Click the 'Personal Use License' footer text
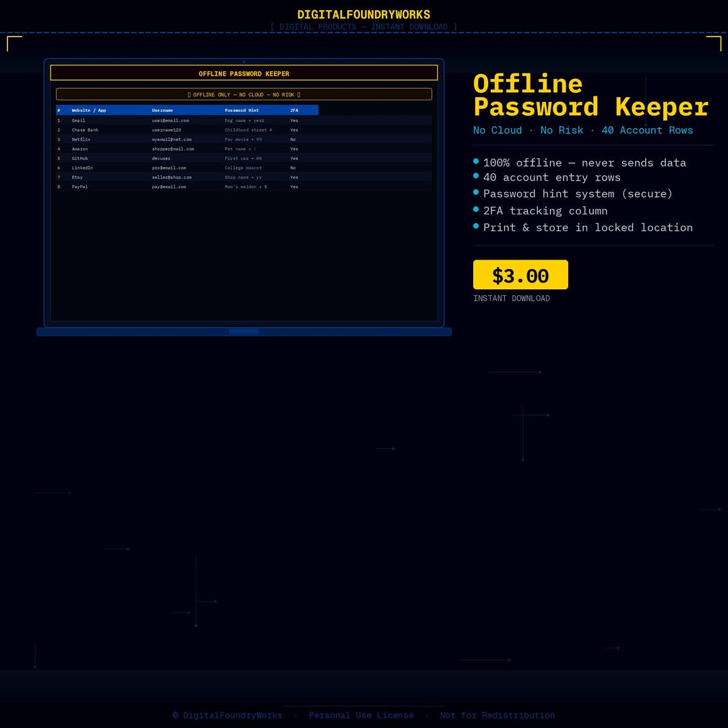Screen dimensions: 728x728 point(361,715)
